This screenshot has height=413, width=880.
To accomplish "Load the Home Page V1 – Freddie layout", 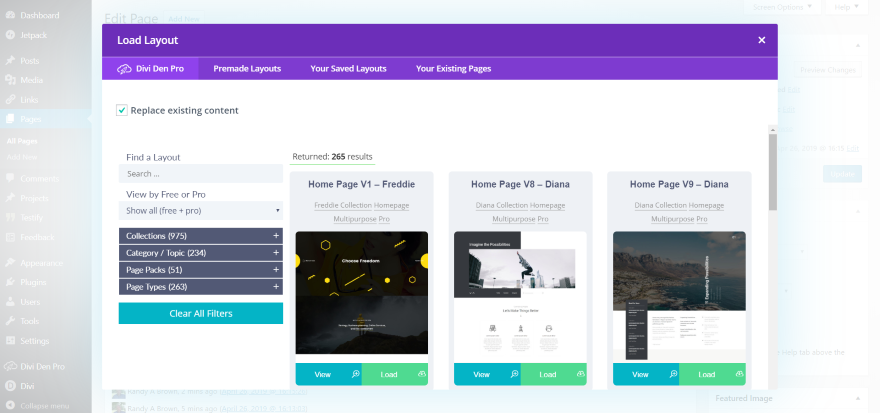I will pos(395,374).
